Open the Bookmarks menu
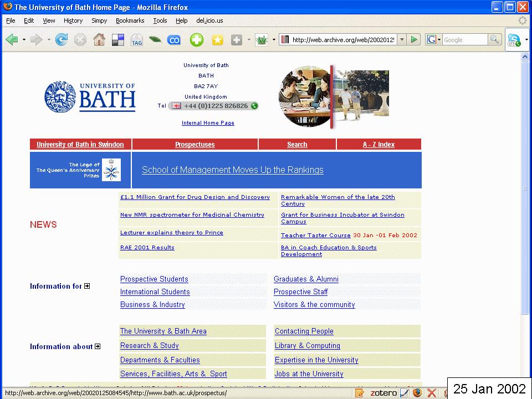This screenshot has width=532, height=399. tap(130, 21)
